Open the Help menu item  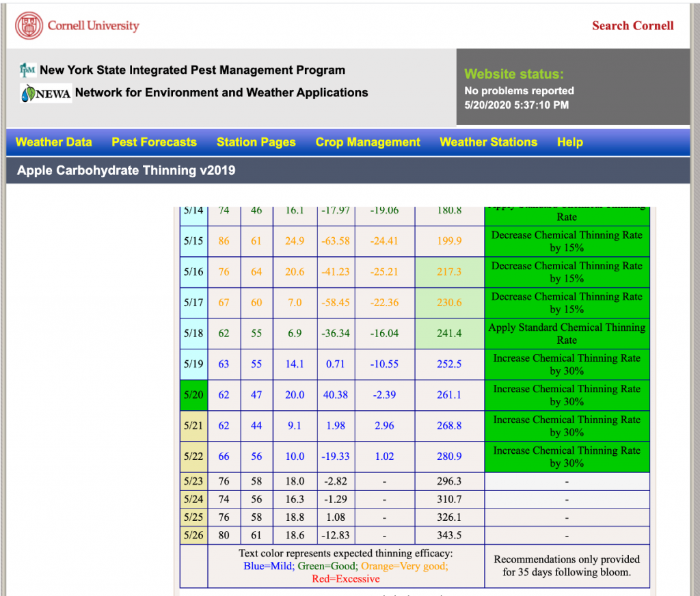[x=569, y=142]
